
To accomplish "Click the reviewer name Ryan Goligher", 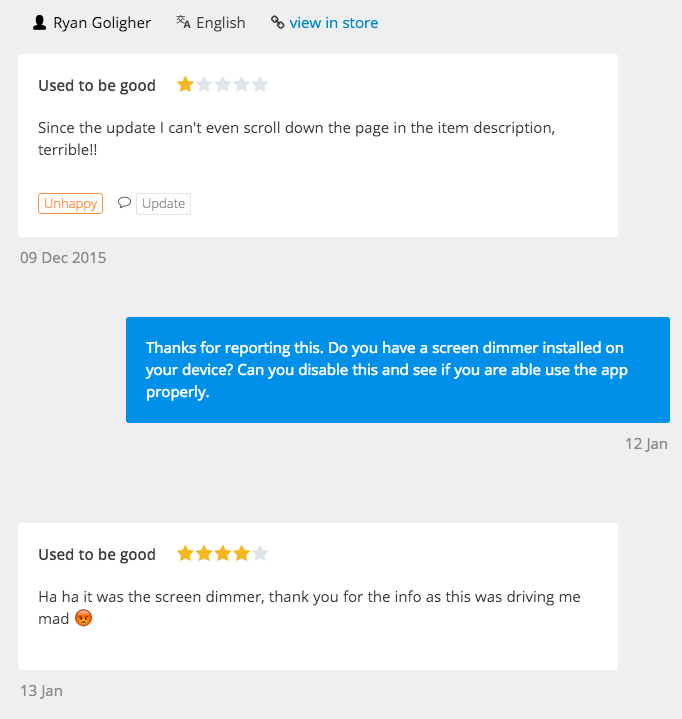I will tap(102, 22).
